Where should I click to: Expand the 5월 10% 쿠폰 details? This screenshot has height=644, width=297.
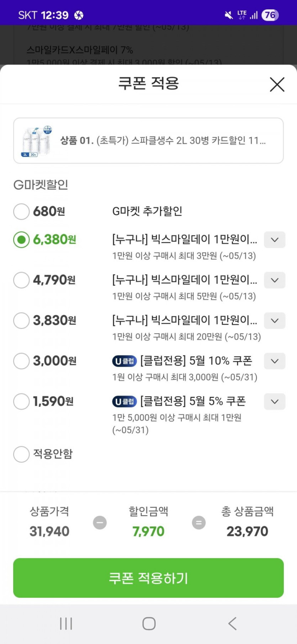pos(274,361)
